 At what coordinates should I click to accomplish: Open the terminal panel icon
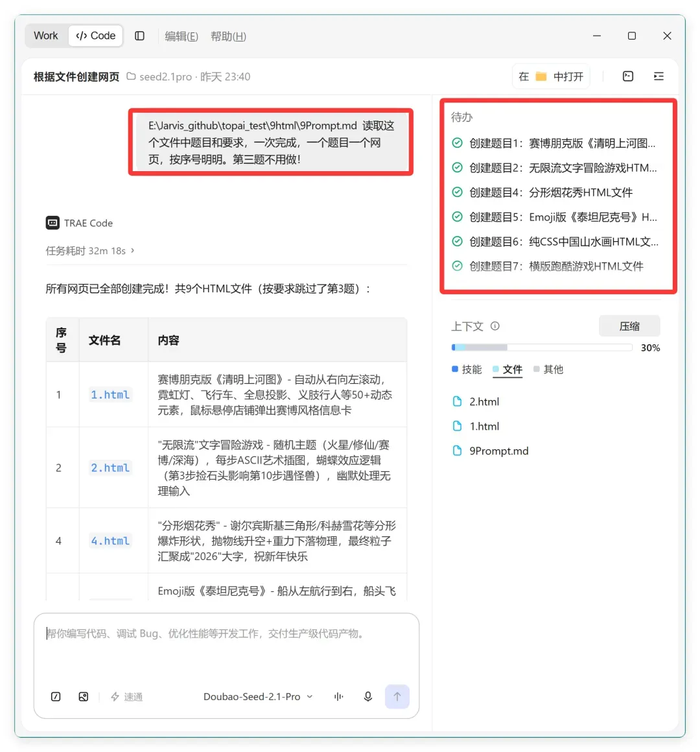click(627, 76)
